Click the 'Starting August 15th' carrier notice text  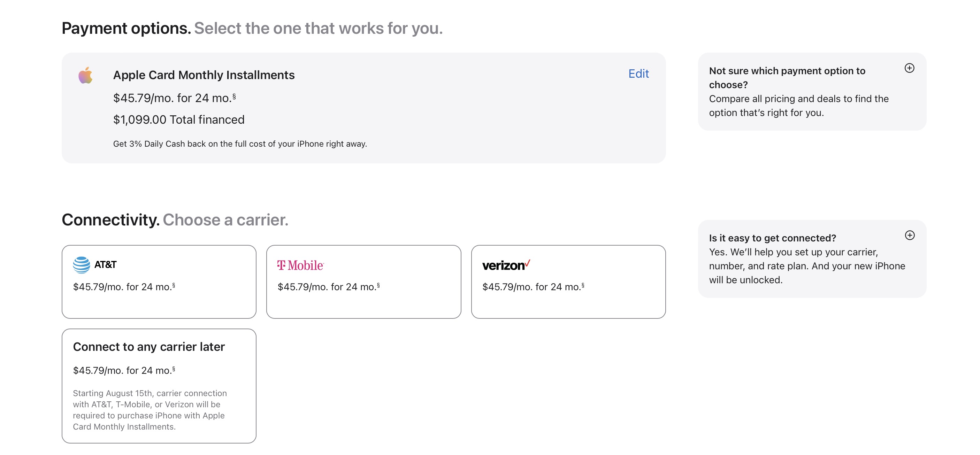150,410
